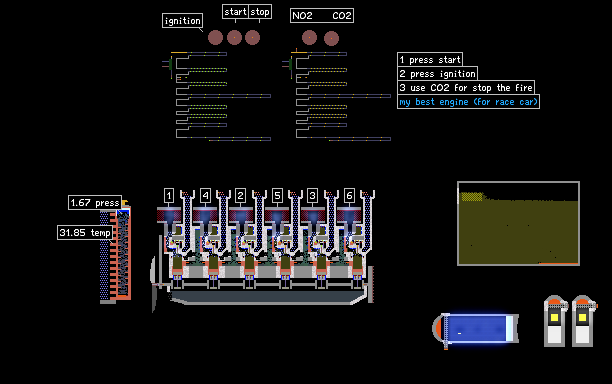Click the right orange-capped canister

(583, 321)
